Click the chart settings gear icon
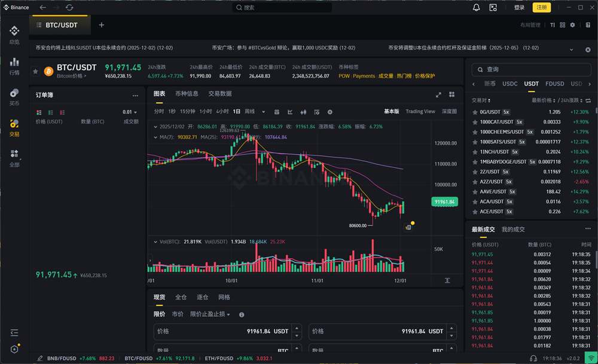598x364 pixels. [330, 112]
